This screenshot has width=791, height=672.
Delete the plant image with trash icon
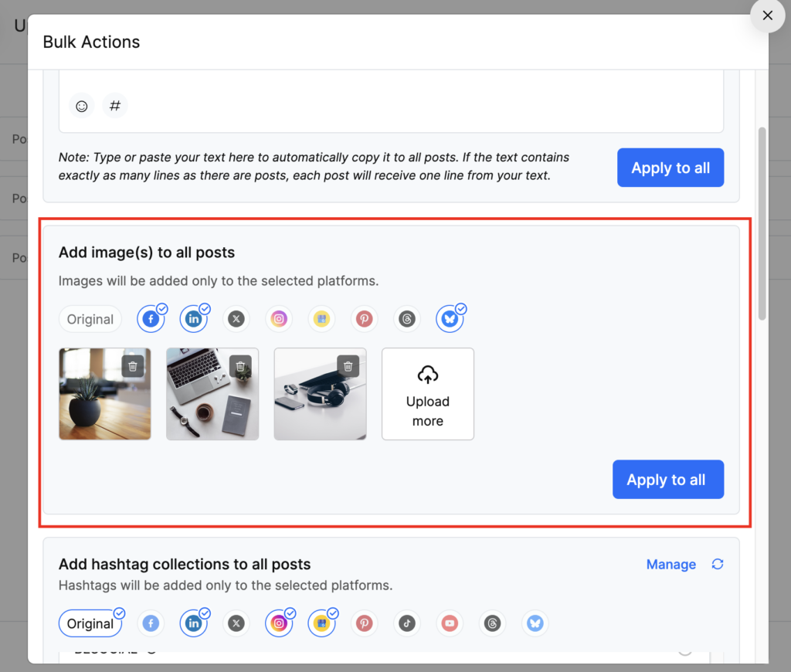tap(133, 366)
